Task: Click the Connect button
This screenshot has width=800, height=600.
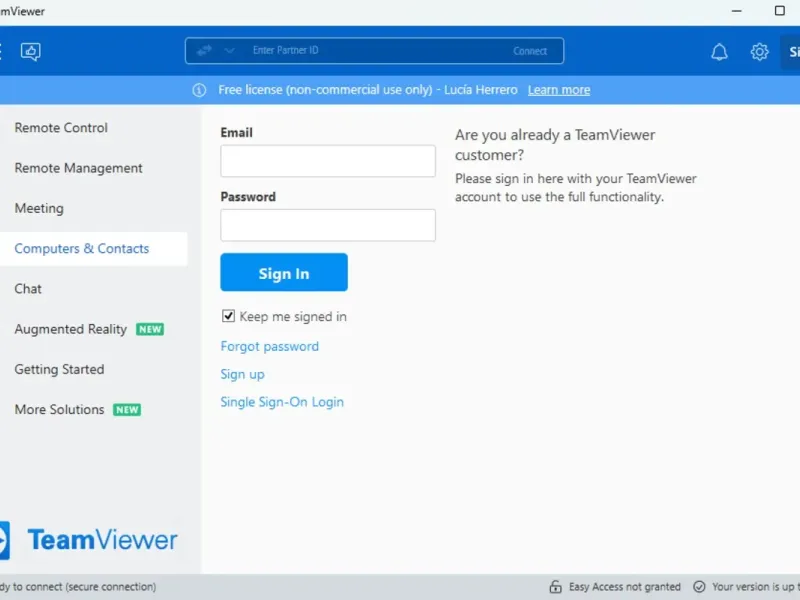Action: coord(530,51)
